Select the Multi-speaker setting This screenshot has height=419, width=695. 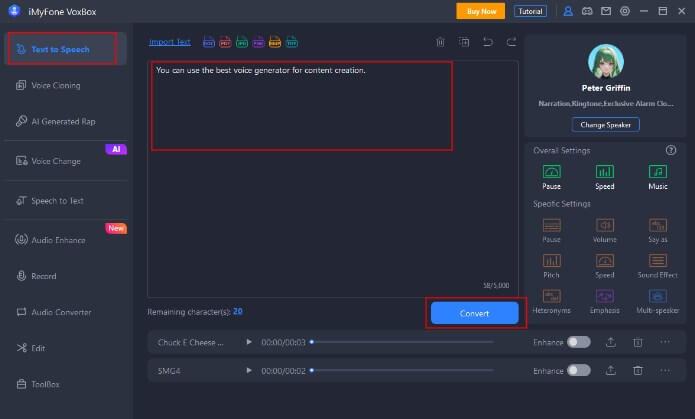658,302
